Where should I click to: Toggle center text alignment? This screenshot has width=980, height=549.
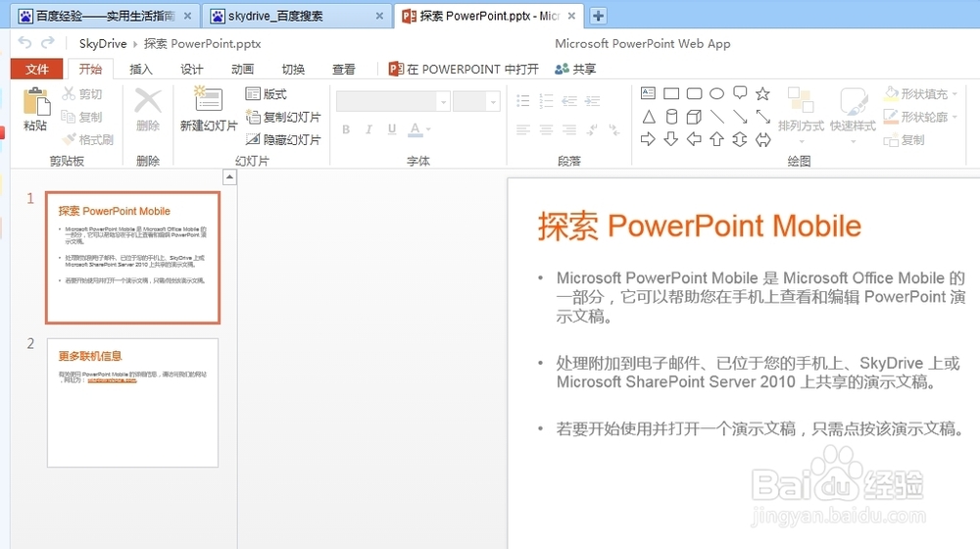coord(546,129)
